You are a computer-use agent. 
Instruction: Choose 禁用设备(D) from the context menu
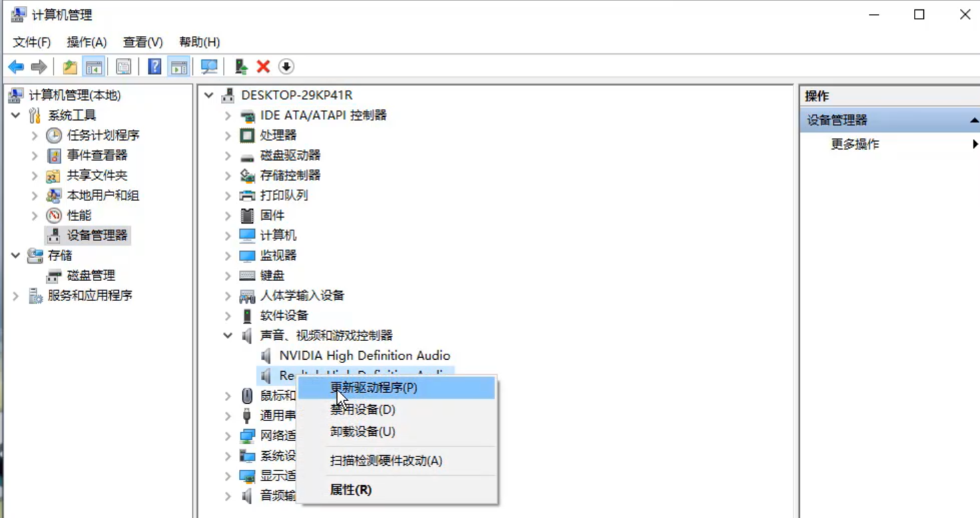pos(397,410)
